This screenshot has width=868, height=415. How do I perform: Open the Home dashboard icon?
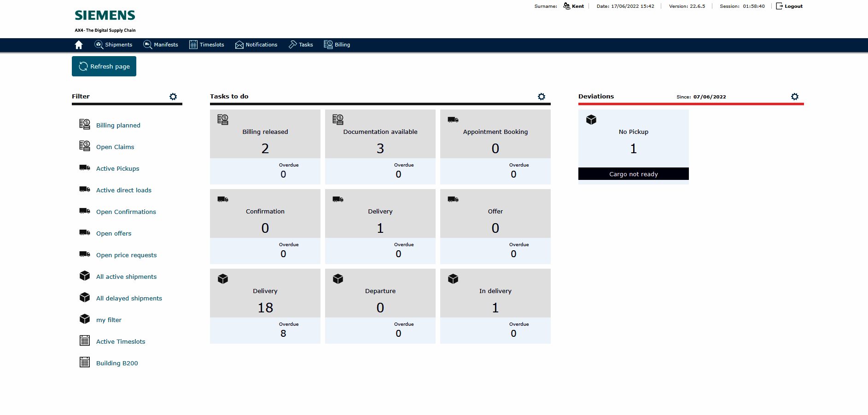click(78, 45)
